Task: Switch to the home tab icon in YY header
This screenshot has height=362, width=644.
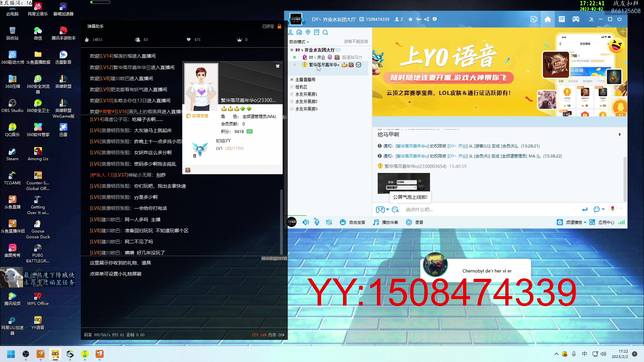Action: pyautogui.click(x=548, y=19)
